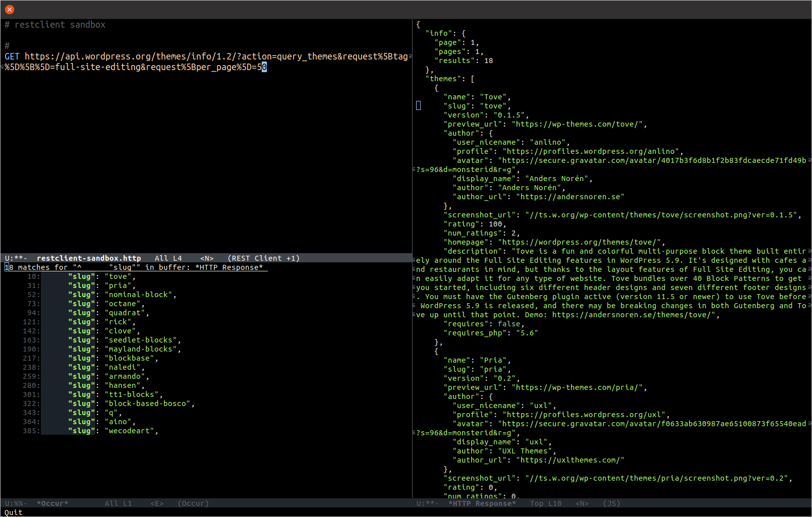Click '*Occur*' buffer name in mode line

pos(52,503)
